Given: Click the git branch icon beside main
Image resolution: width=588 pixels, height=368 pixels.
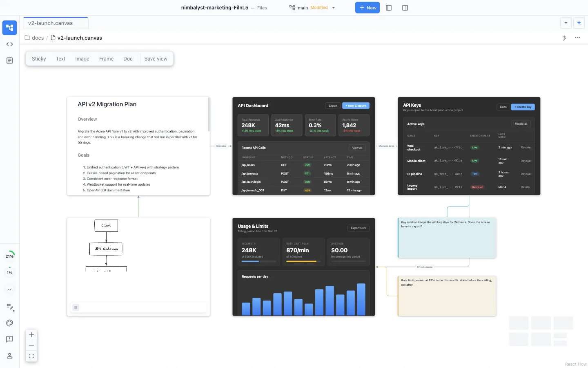Looking at the screenshot, I should (x=292, y=8).
